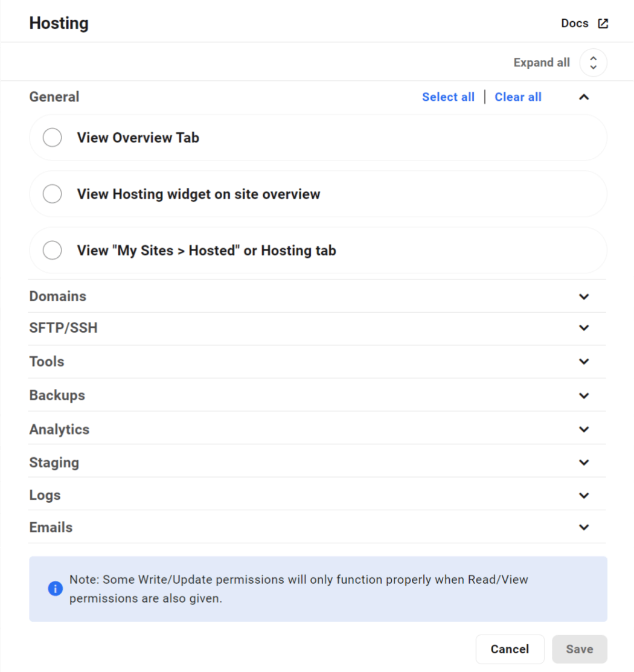Expand Analytics permissions chevron
This screenshot has width=634, height=672.
coord(583,429)
